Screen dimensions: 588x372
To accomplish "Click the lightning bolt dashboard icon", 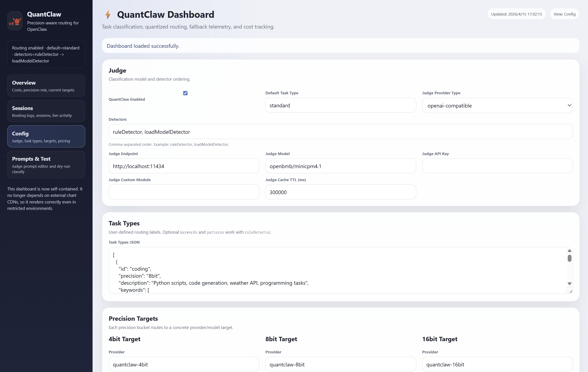I will pyautogui.click(x=108, y=15).
